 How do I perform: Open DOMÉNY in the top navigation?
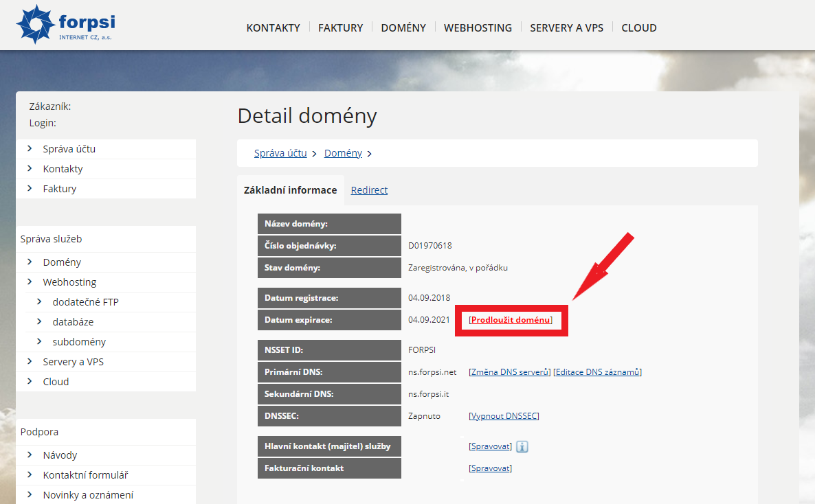[403, 27]
